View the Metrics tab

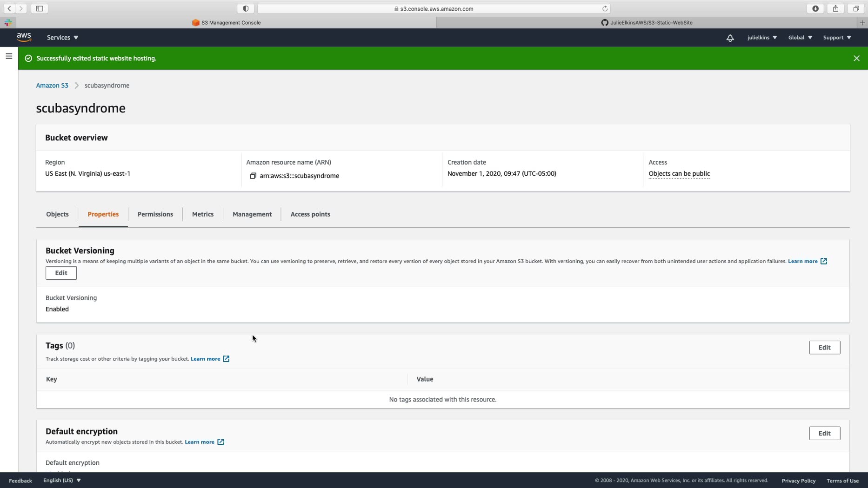pos(203,214)
